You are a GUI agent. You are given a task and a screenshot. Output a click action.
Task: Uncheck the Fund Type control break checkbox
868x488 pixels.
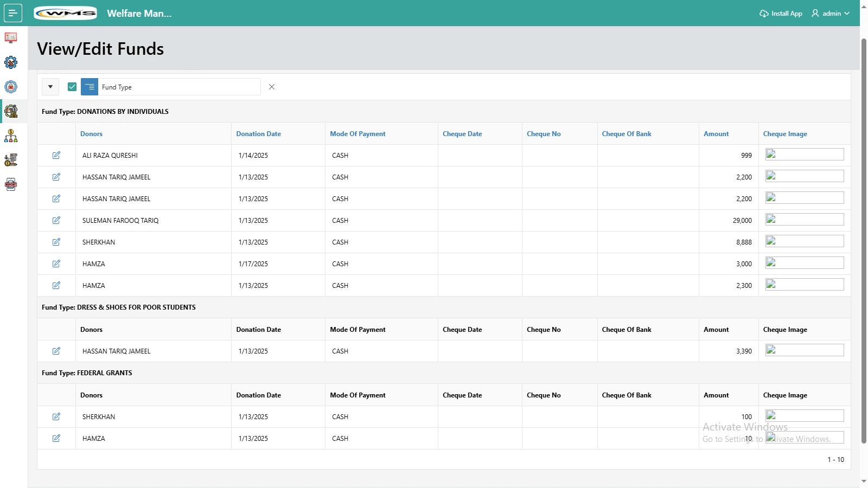tap(72, 87)
